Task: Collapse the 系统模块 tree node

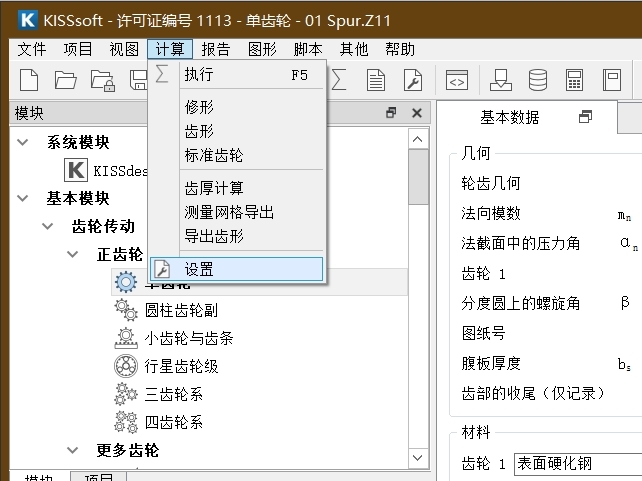Action: (x=23, y=142)
